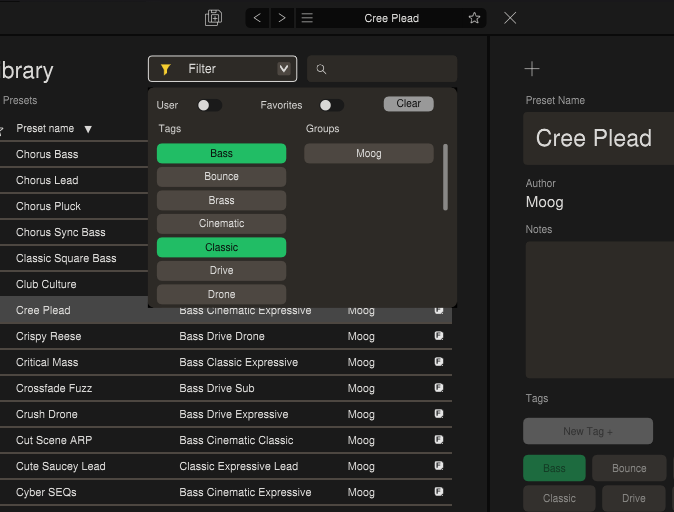Select the Cut Scene ARP preset

(x=226, y=440)
